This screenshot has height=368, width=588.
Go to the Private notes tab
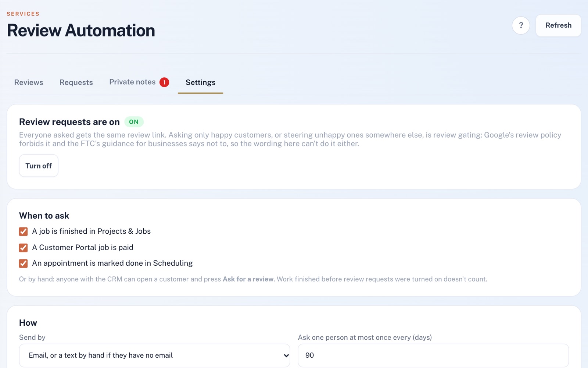pos(139,82)
